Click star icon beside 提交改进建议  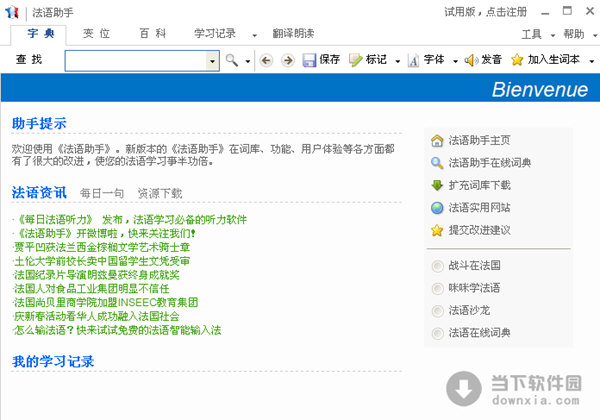pos(437,230)
